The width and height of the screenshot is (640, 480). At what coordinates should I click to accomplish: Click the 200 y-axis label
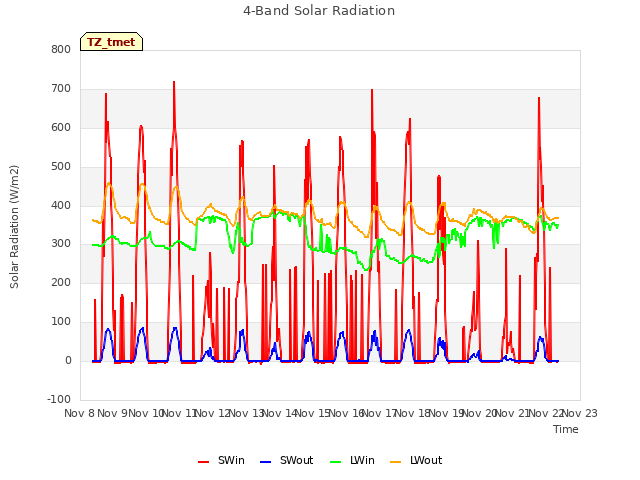tap(61, 282)
